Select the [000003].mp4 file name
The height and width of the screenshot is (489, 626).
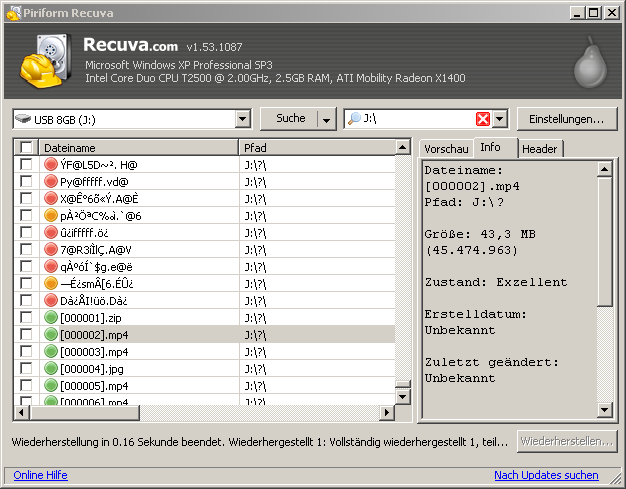tap(94, 352)
